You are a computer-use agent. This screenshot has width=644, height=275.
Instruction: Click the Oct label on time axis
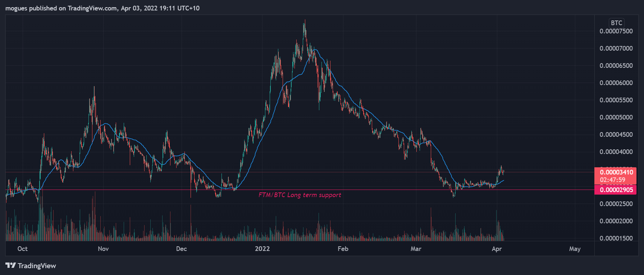click(22, 249)
